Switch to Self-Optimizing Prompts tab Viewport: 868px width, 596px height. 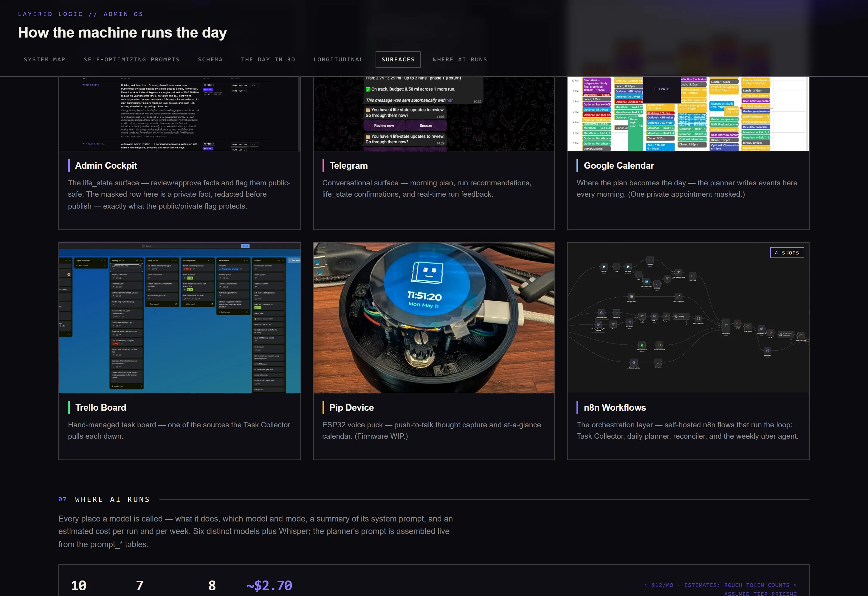point(131,59)
